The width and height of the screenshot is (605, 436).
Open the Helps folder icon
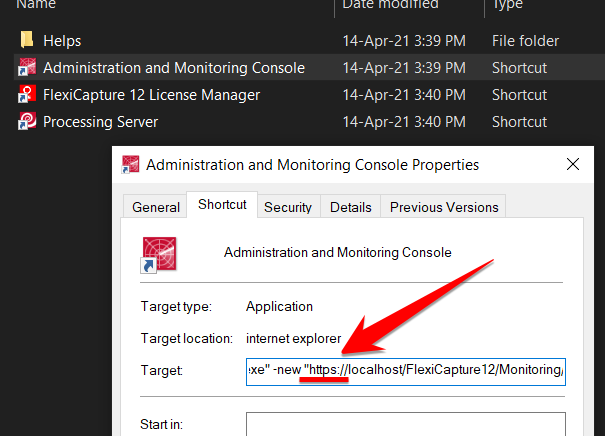(27, 40)
